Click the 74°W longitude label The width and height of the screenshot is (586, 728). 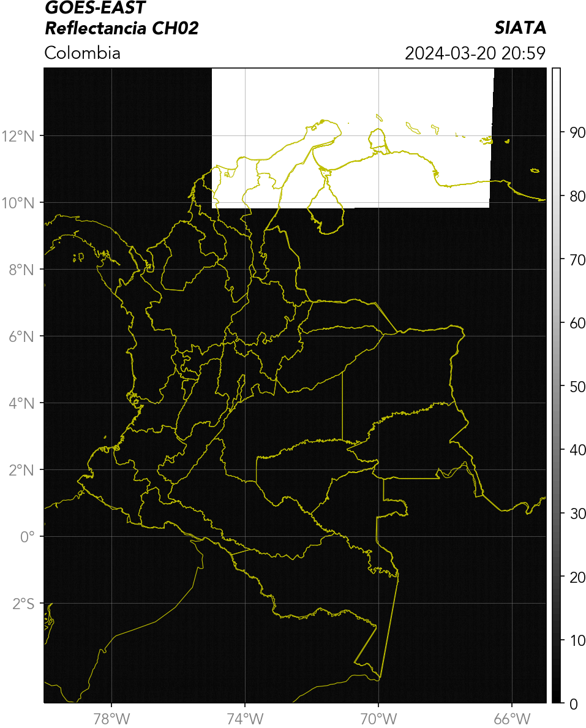tap(245, 719)
